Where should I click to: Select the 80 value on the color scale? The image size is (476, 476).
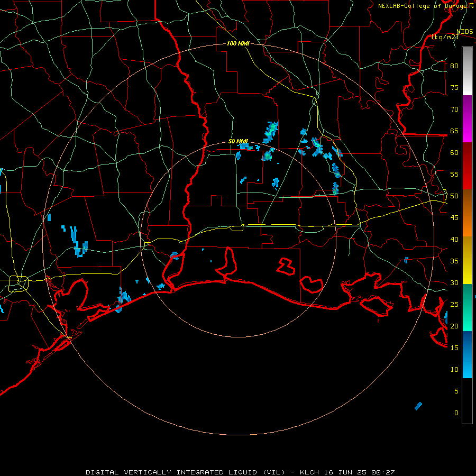coord(454,66)
